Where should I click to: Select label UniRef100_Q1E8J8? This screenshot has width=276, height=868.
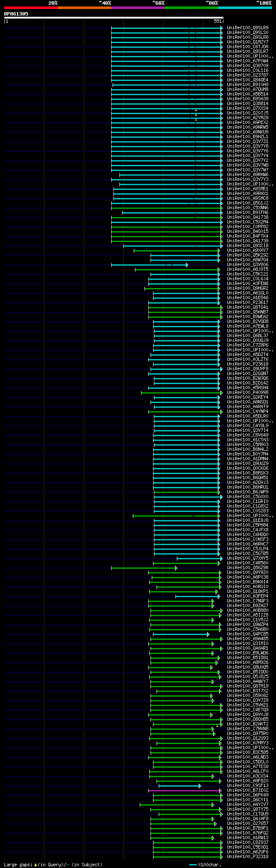pos(248,521)
